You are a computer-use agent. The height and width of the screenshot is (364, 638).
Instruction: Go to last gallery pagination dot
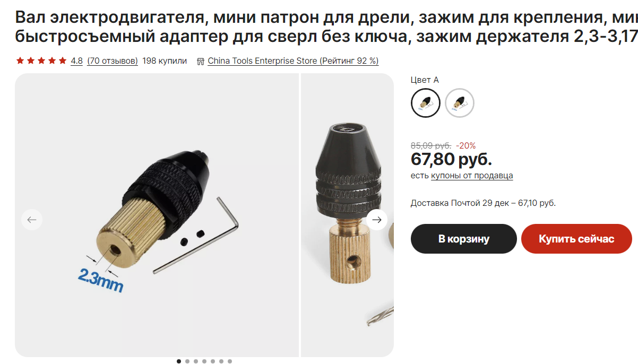(230, 361)
